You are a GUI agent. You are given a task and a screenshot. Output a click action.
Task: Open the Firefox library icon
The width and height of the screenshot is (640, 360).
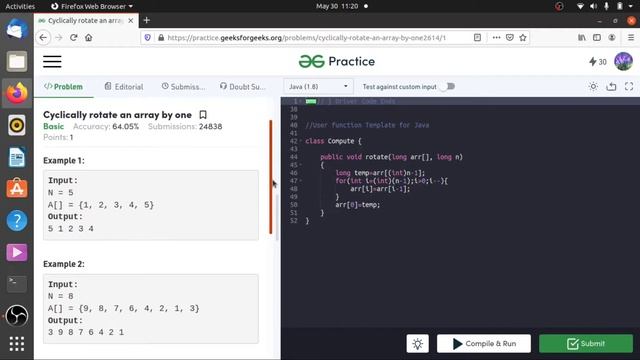582,38
